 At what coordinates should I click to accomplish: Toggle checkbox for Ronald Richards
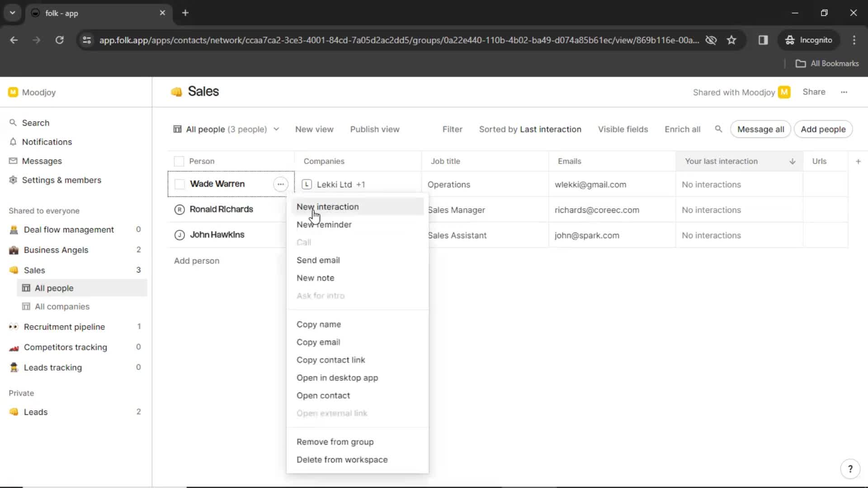(x=179, y=209)
